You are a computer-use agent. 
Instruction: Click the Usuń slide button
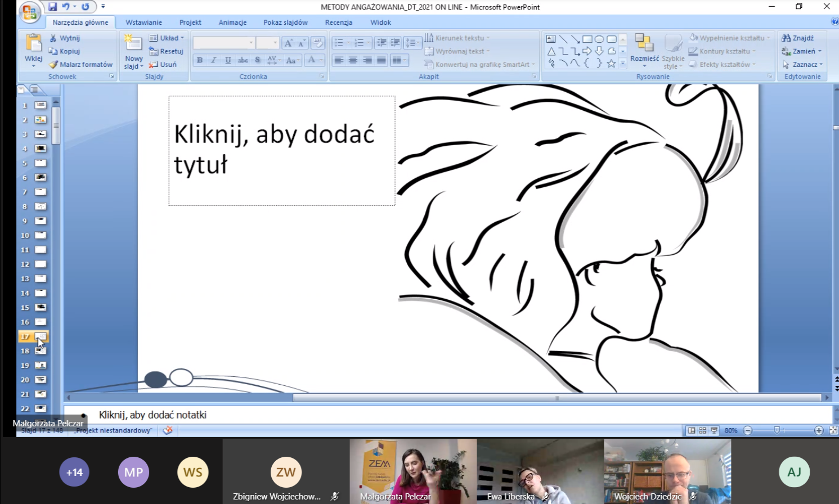[163, 65]
